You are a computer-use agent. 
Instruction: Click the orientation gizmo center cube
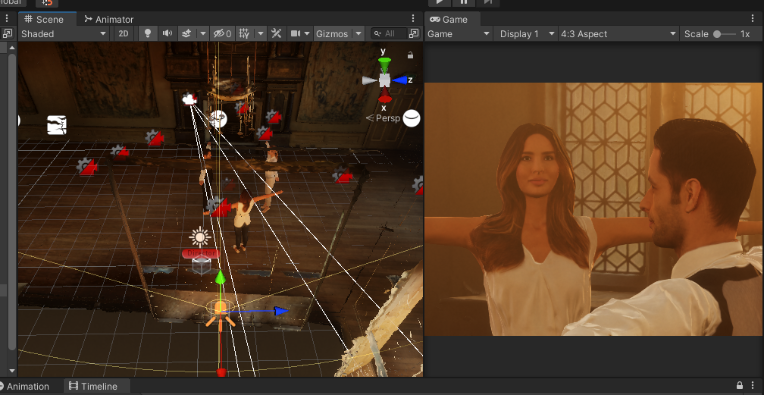tap(384, 80)
